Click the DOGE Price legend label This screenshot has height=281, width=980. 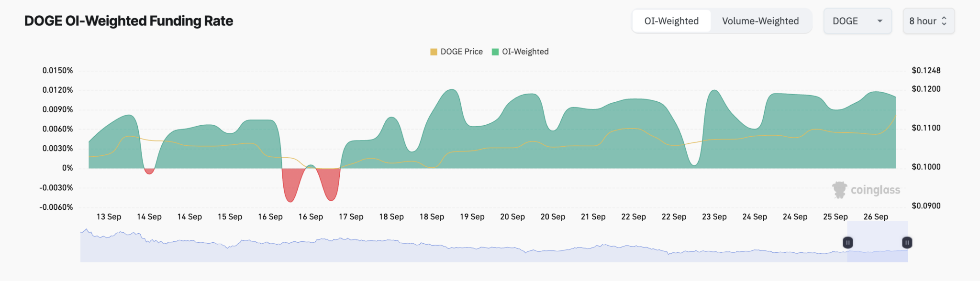coord(461,52)
